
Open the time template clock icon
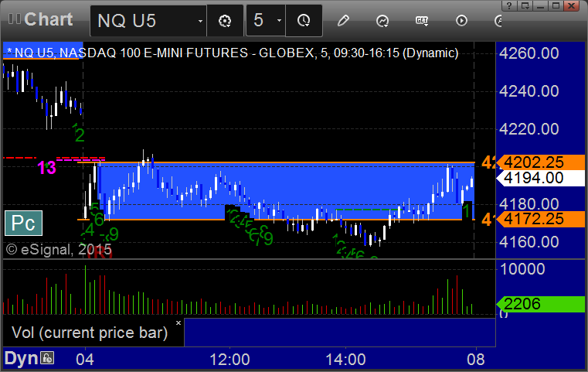point(304,21)
